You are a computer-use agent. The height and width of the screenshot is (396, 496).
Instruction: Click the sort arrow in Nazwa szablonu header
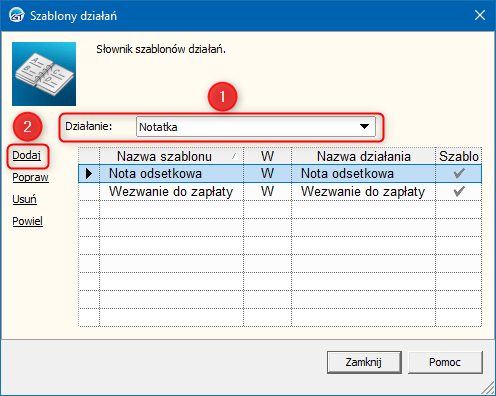click(x=235, y=156)
